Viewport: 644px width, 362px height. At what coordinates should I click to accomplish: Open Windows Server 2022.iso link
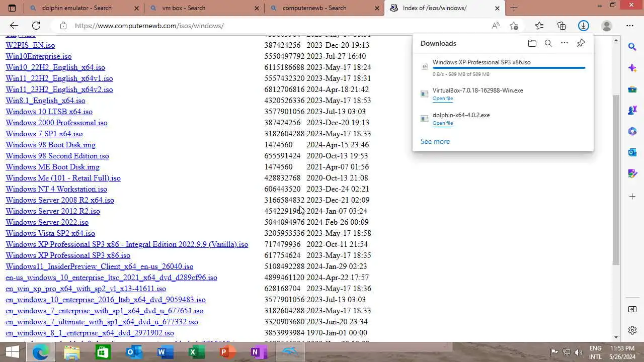tap(47, 222)
